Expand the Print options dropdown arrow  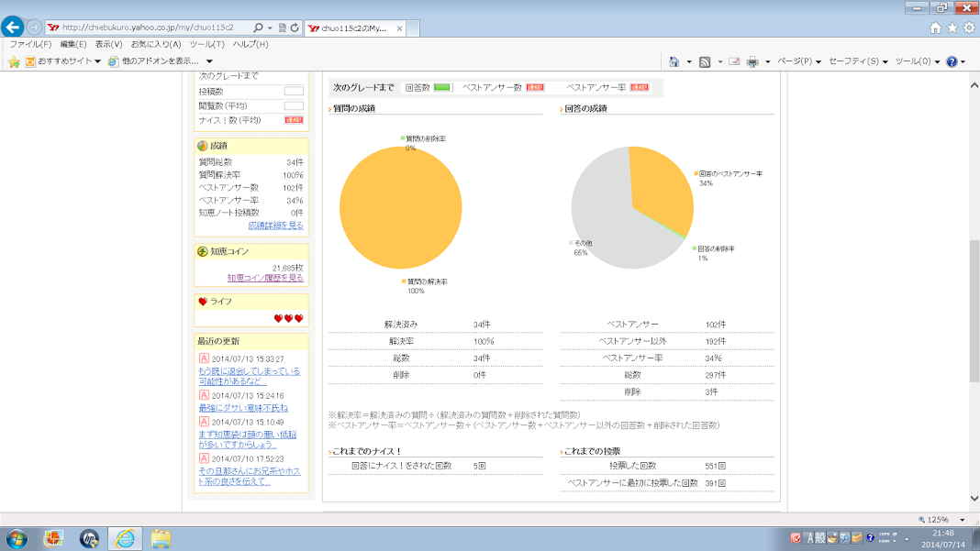(767, 61)
